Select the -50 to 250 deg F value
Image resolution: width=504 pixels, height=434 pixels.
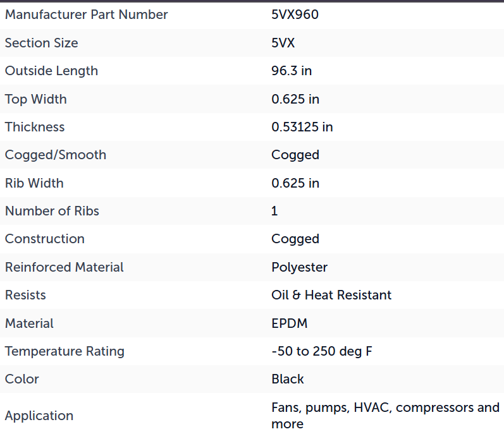[x=322, y=351]
